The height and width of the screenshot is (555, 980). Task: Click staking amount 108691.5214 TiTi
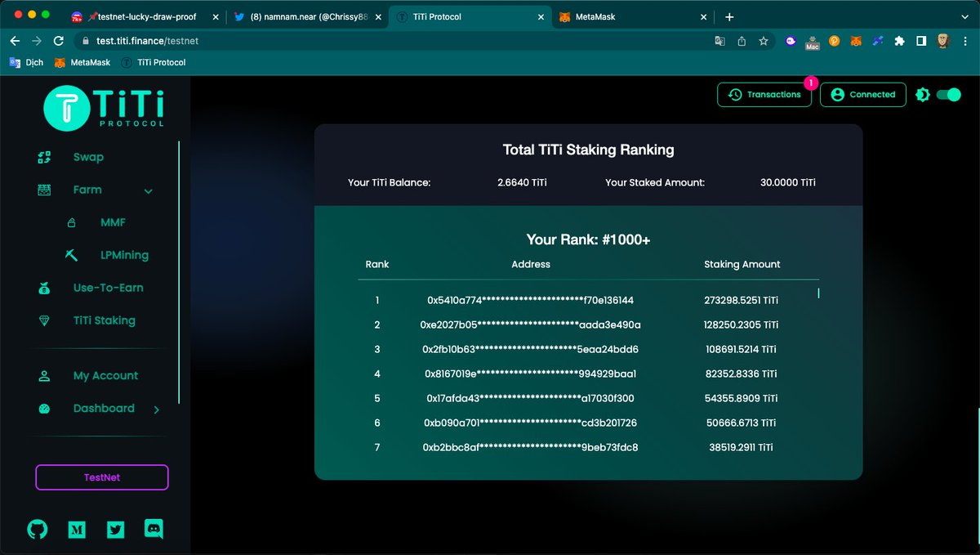pos(742,349)
